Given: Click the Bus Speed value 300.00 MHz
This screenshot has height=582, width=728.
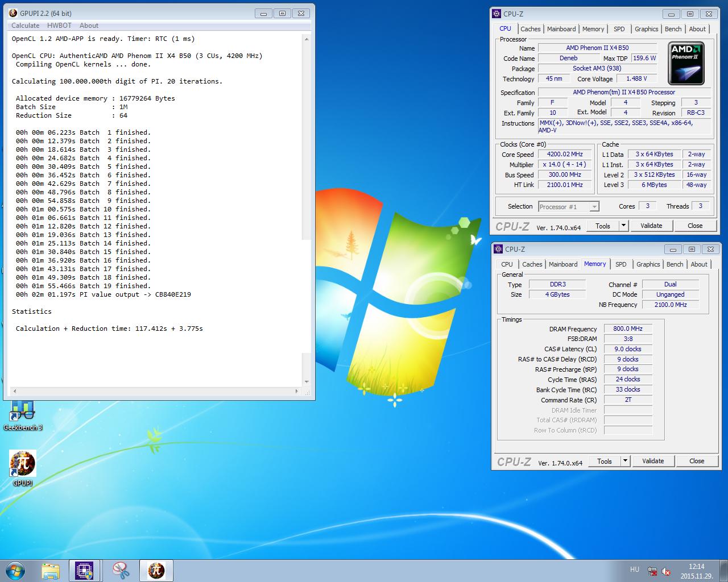Looking at the screenshot, I should [565, 174].
